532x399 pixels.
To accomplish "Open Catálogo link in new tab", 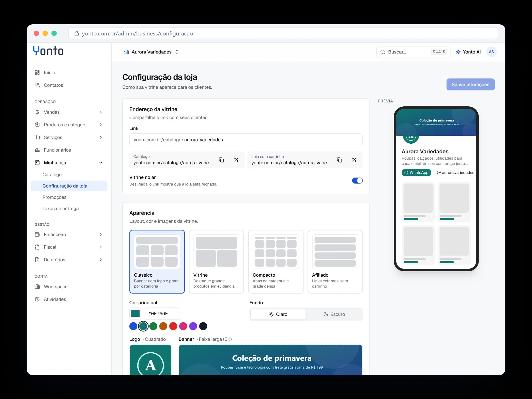I will coord(236,160).
